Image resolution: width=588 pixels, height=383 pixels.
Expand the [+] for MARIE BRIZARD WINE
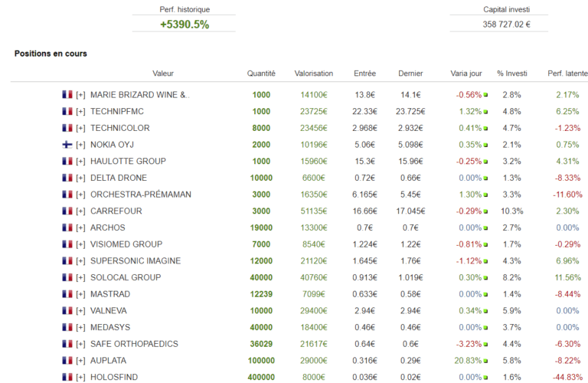pos(80,95)
